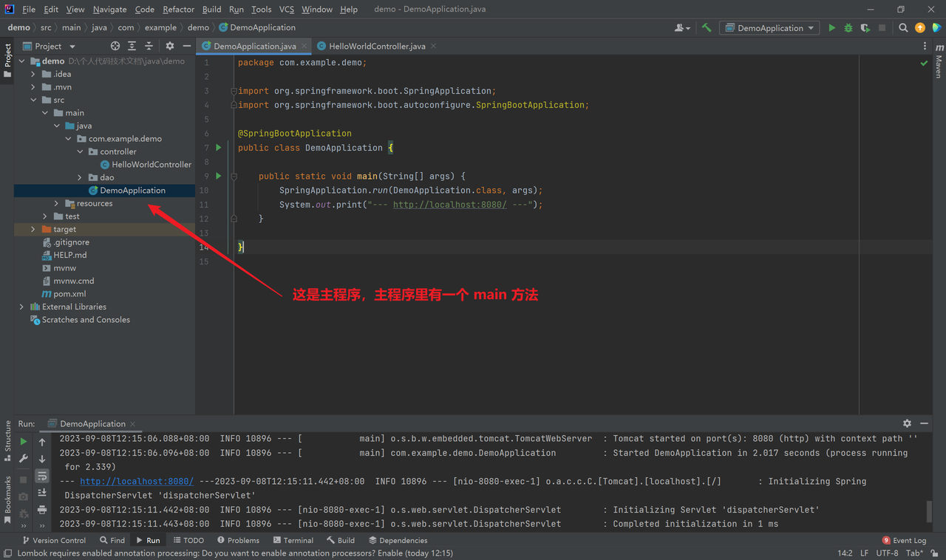Viewport: 946px width, 560px height.
Task: Click the localhost:8080 link in code editor
Action: click(449, 205)
